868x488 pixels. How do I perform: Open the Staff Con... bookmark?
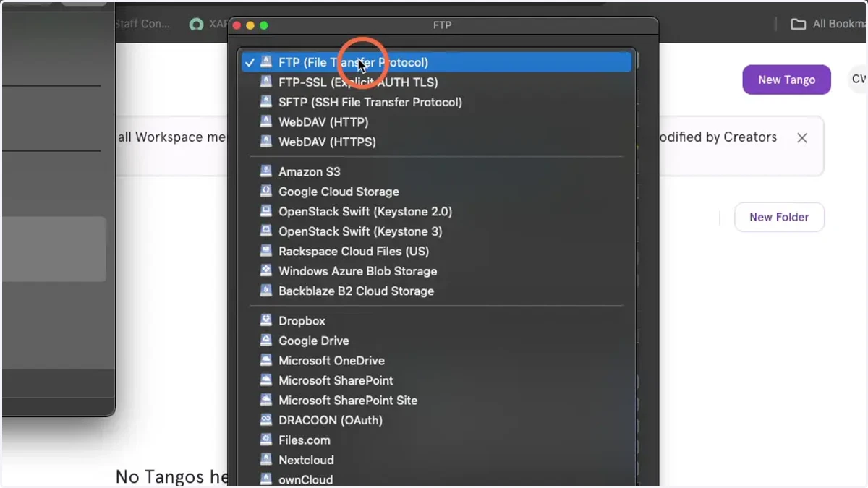click(142, 24)
